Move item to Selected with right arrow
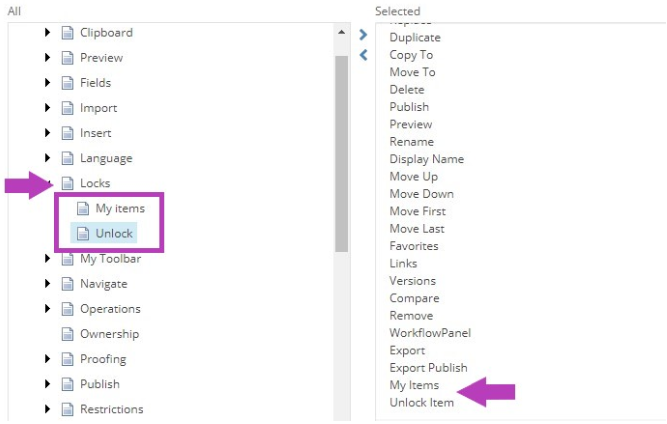Screen dimensions: 667x424 (363, 34)
